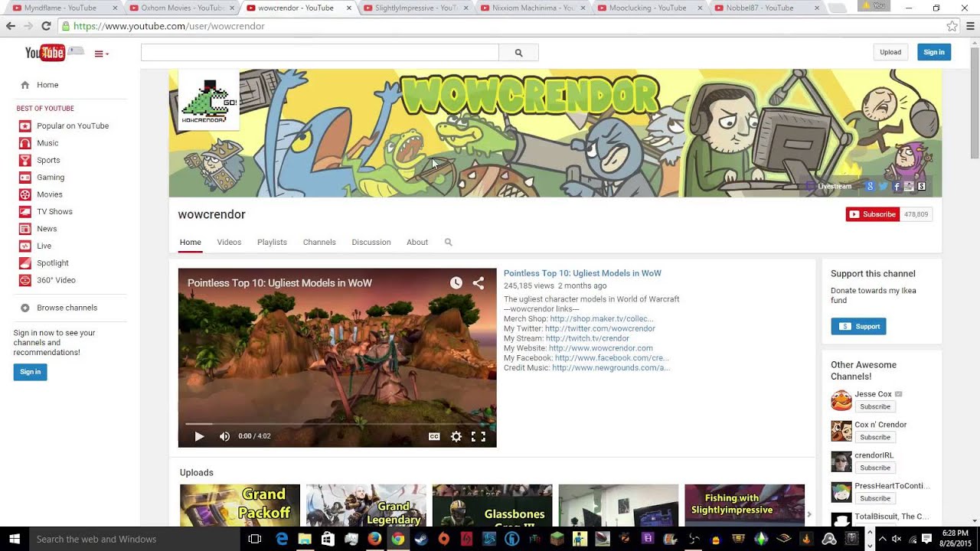Click the blue Support button
Screen dimensions: 980x551
[x=858, y=326]
